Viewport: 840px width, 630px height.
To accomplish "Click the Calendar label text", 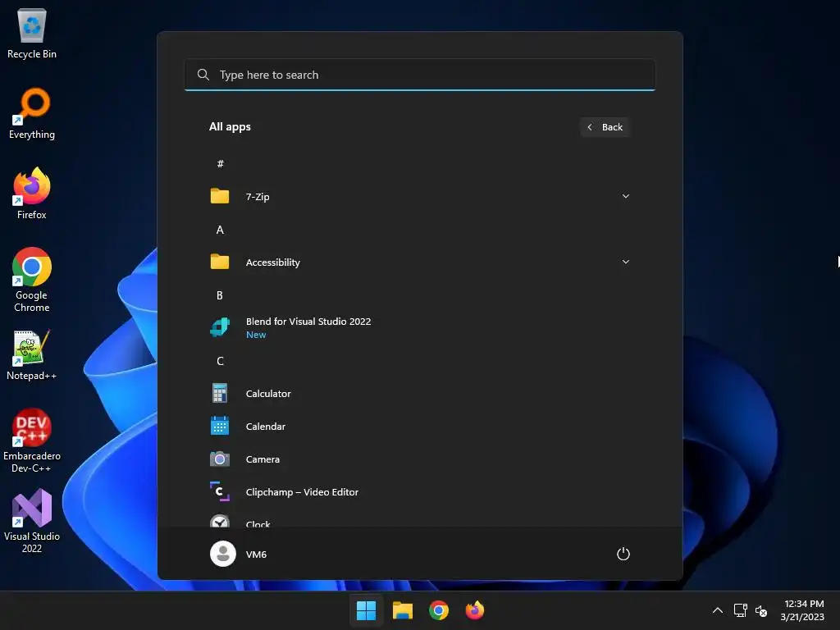I will click(266, 427).
